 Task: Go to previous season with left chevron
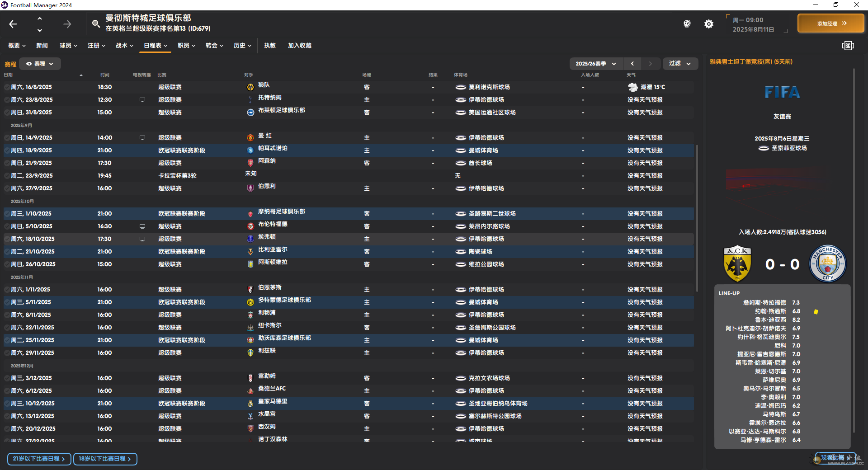tap(632, 64)
